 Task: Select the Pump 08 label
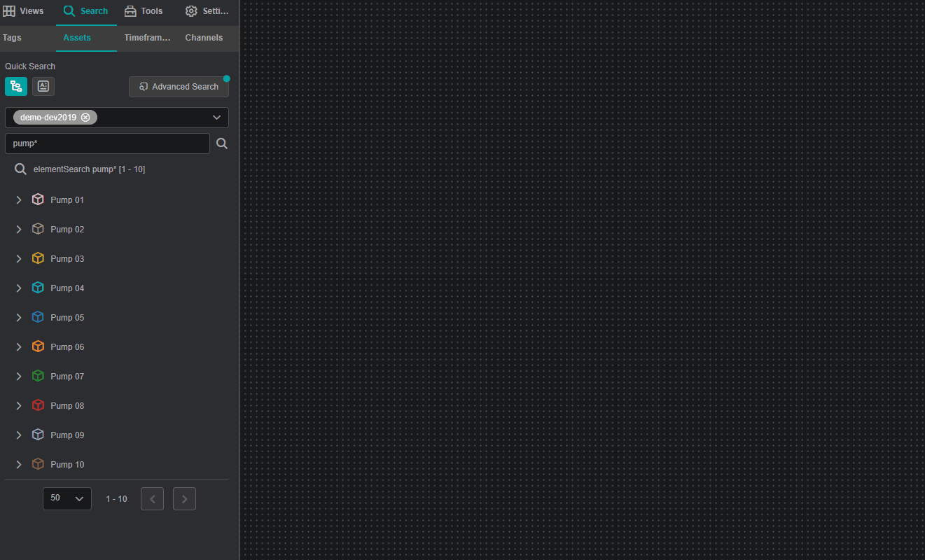[x=67, y=406]
